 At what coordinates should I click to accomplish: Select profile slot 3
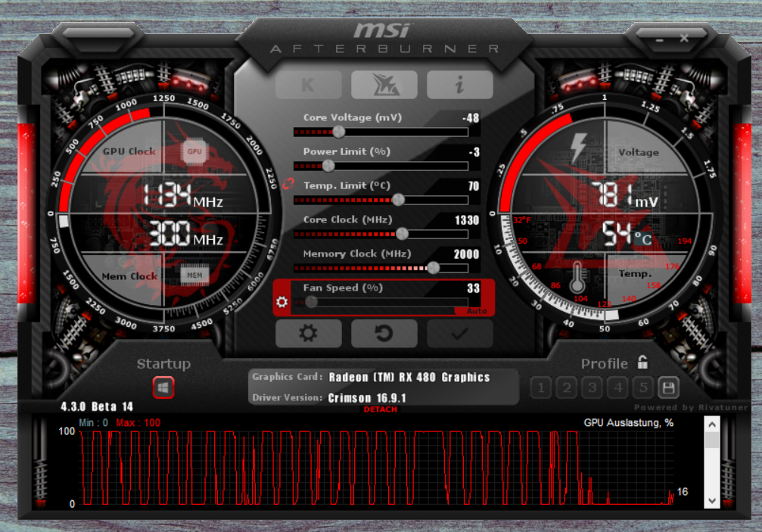[x=592, y=387]
